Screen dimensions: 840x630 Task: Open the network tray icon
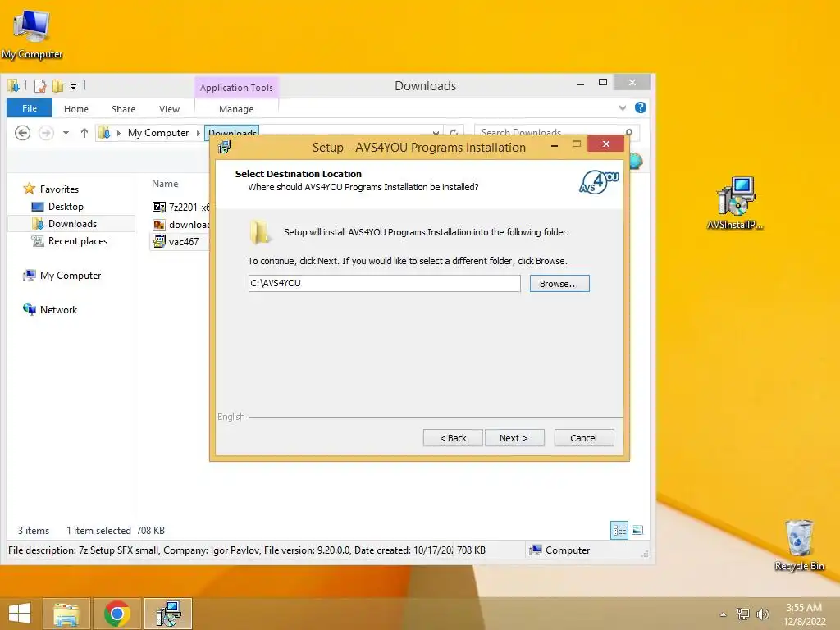(743, 614)
